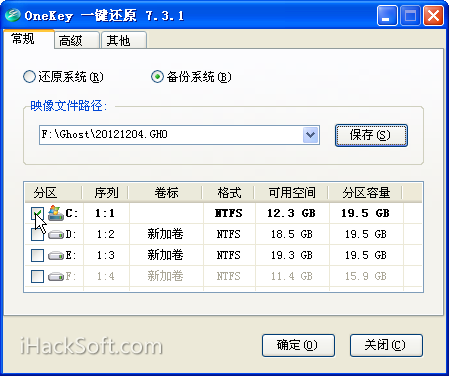Click the F: drive icon

(x=56, y=277)
